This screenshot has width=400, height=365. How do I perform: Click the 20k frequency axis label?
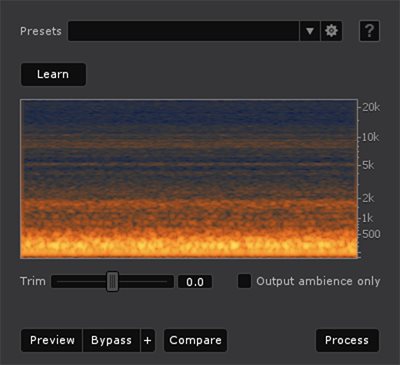click(x=371, y=107)
